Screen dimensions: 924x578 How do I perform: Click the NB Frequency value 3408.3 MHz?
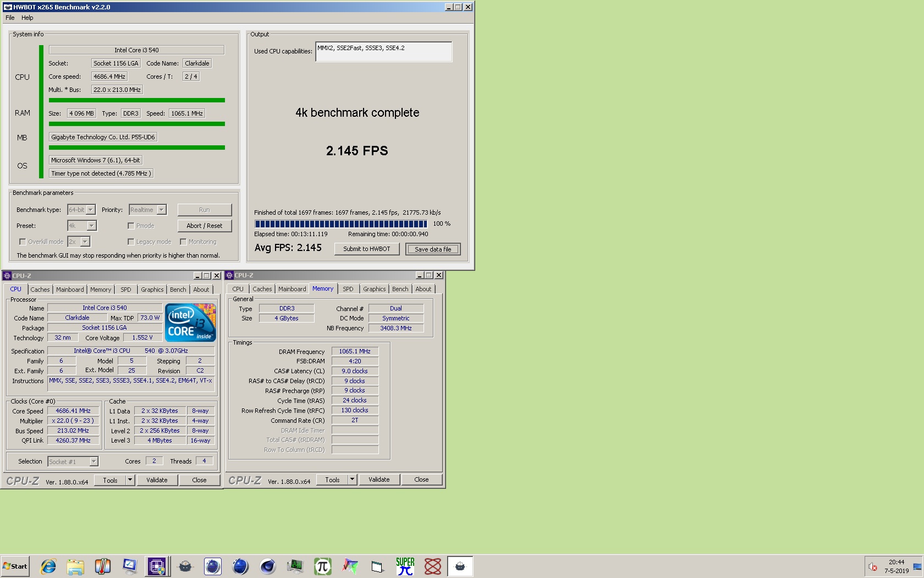396,328
